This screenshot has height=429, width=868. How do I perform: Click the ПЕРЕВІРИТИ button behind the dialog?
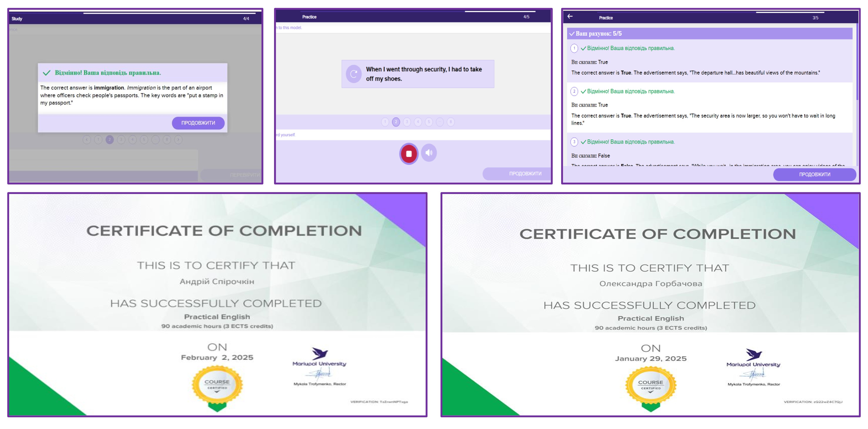pos(245,175)
